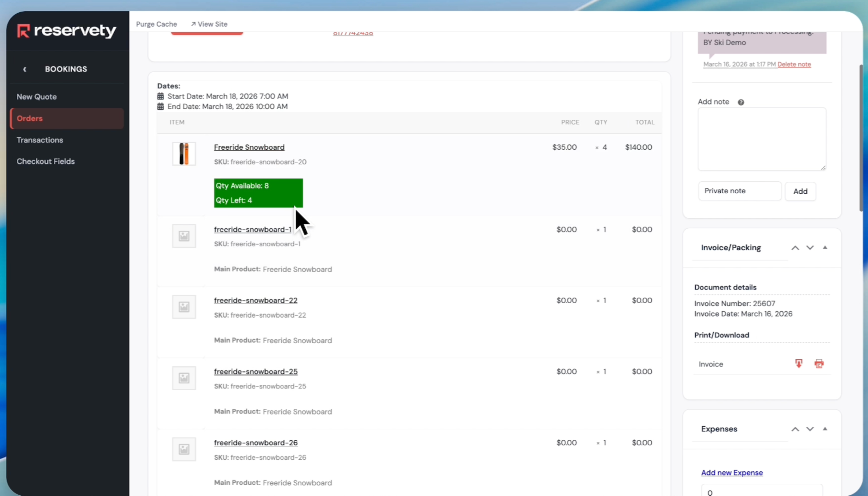Click the Freeride Snowboard product thumbnail

(184, 154)
